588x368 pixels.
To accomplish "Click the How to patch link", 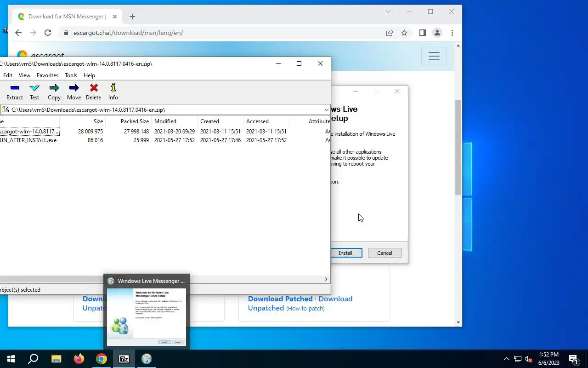I will click(305, 309).
